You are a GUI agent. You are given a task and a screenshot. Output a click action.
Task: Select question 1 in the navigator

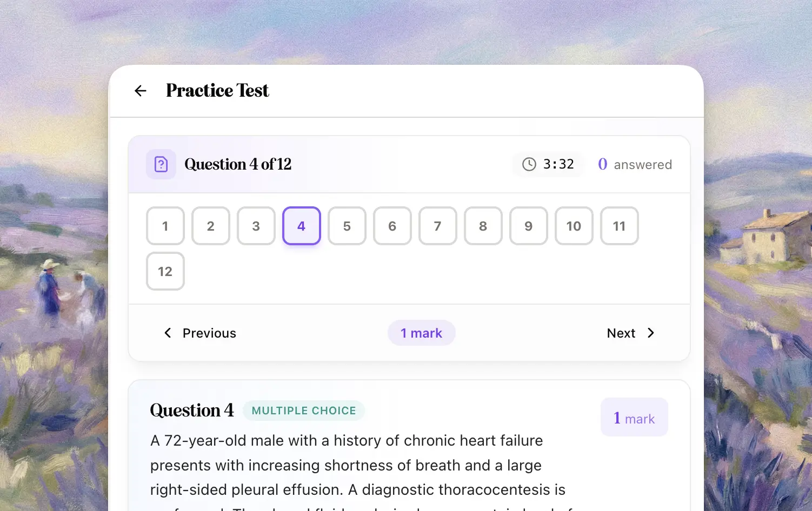pyautogui.click(x=165, y=226)
